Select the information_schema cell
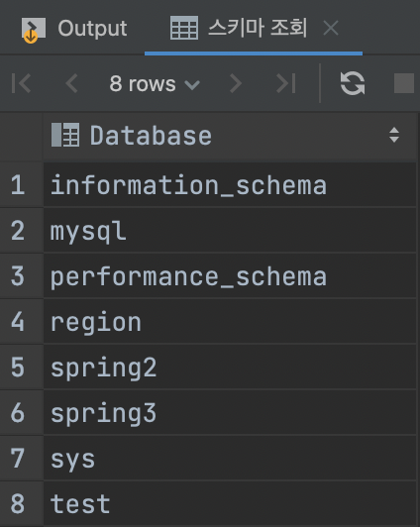 click(230, 184)
